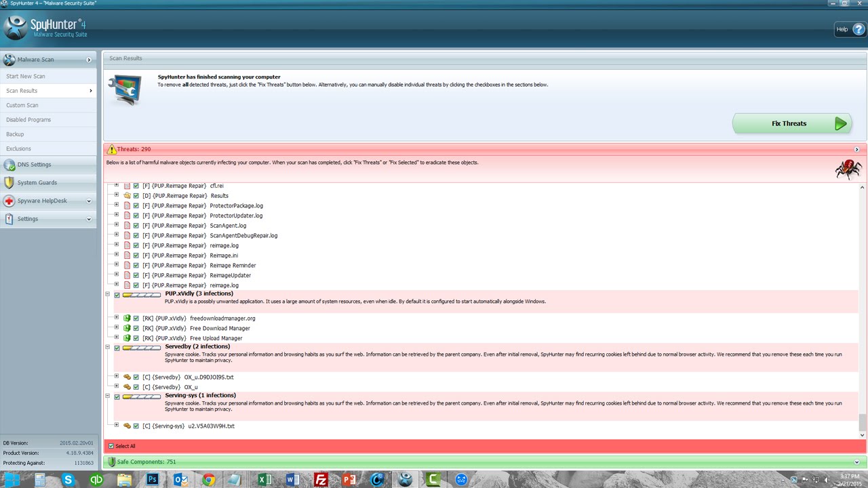Image resolution: width=868 pixels, height=488 pixels.
Task: Click the Serving-sys threat level bar
Action: tap(142, 397)
